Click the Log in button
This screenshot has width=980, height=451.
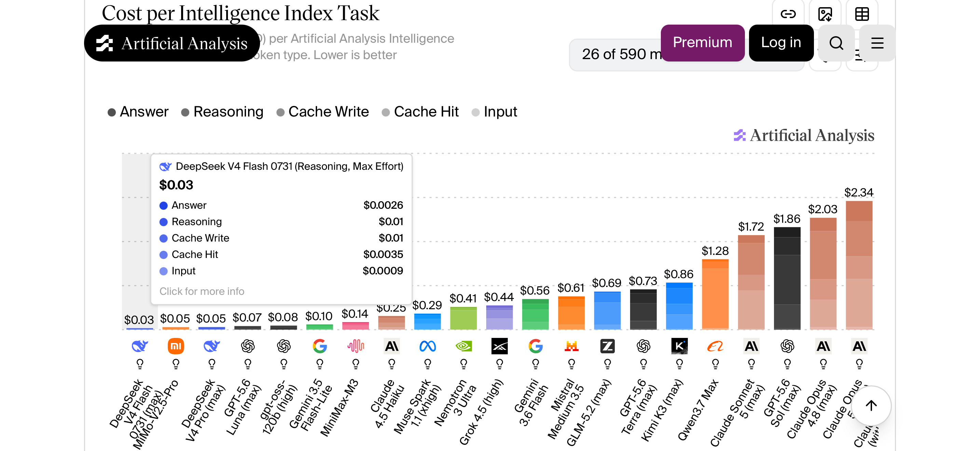coord(781,43)
